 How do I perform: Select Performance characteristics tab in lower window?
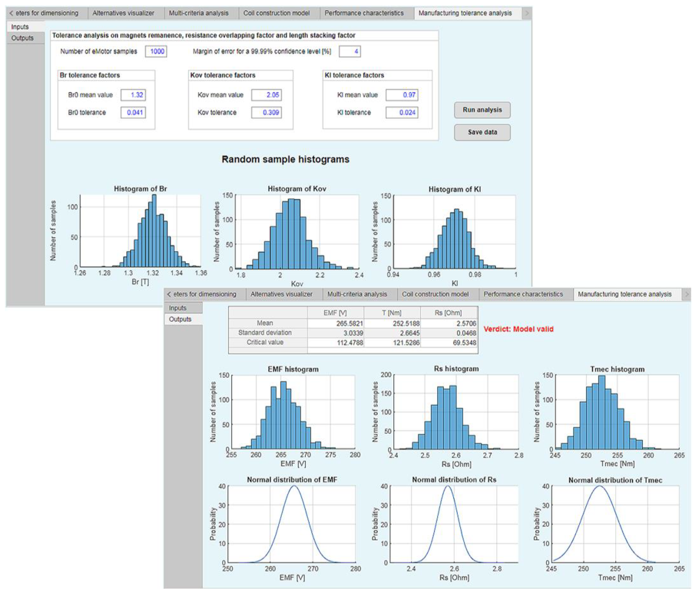point(523,294)
